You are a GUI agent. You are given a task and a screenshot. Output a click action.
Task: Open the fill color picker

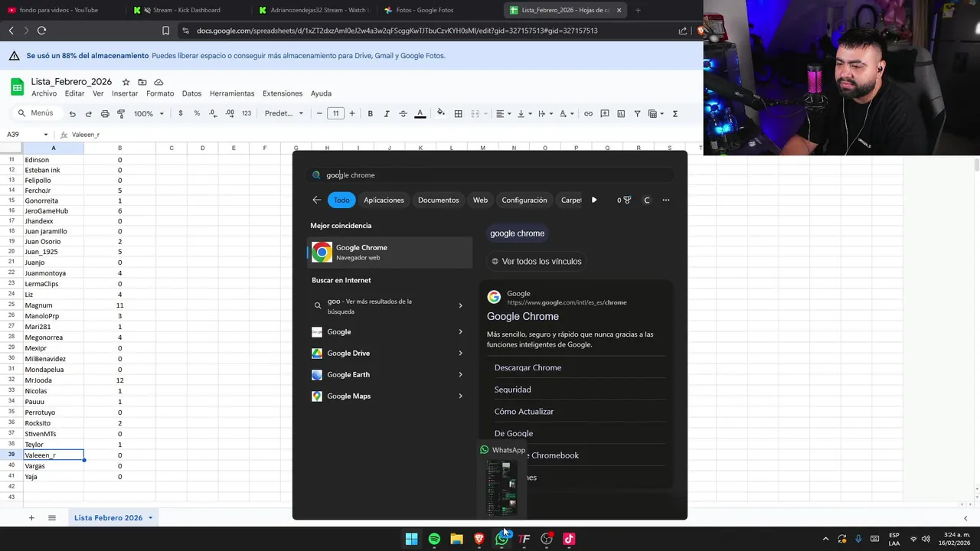(440, 113)
